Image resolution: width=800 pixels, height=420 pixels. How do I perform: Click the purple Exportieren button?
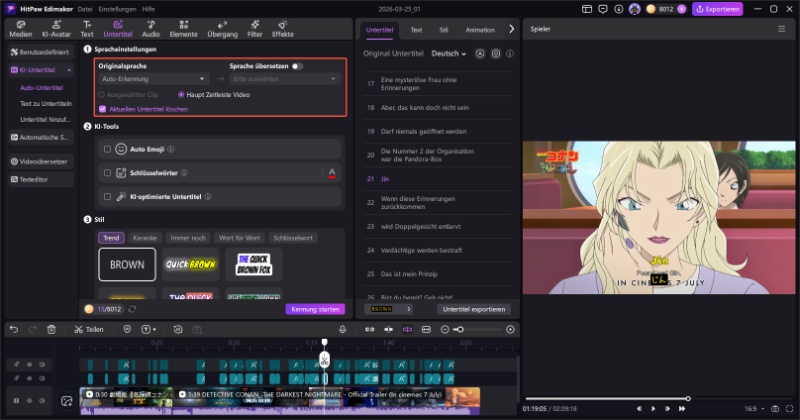coord(717,9)
